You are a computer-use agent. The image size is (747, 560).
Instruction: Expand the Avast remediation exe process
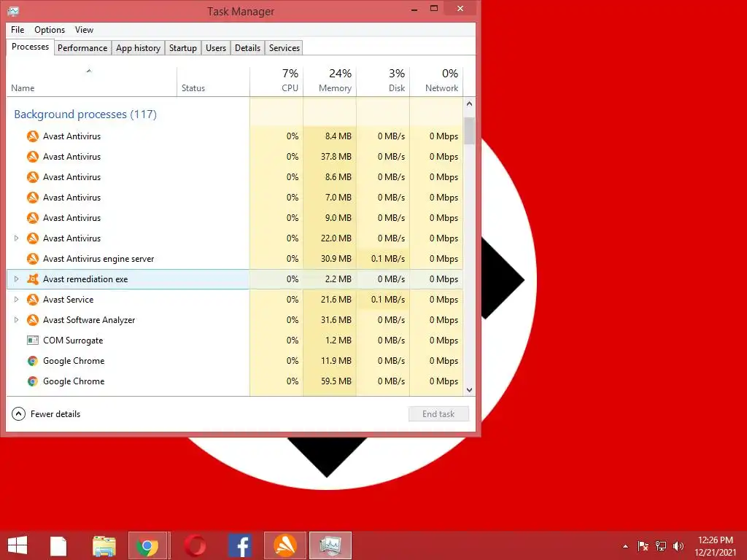pyautogui.click(x=16, y=279)
